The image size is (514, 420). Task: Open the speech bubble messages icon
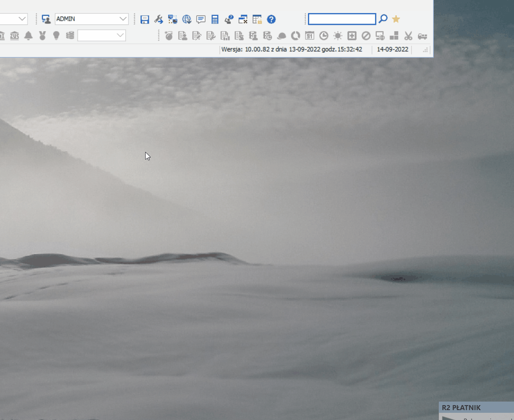coord(201,19)
